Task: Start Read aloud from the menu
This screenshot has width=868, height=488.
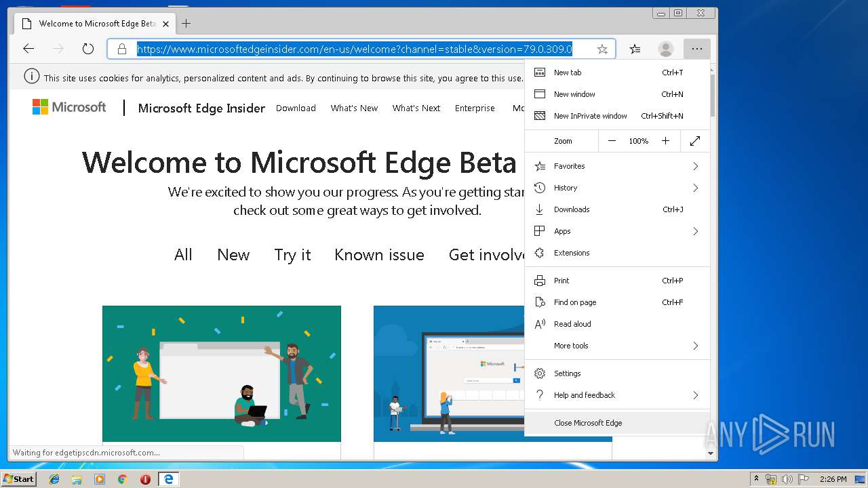Action: tap(617, 324)
